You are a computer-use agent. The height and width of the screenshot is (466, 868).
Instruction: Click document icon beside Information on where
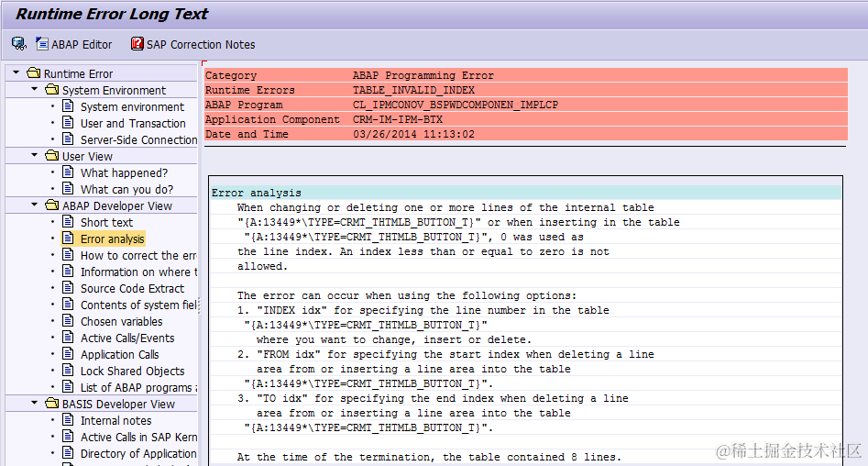tap(68, 271)
